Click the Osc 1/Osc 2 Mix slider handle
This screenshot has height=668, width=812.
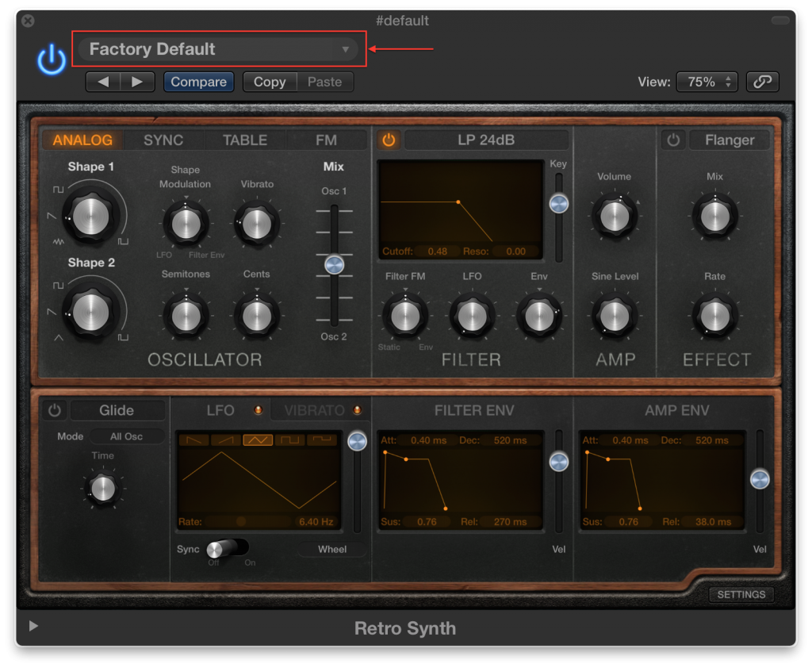click(x=335, y=265)
